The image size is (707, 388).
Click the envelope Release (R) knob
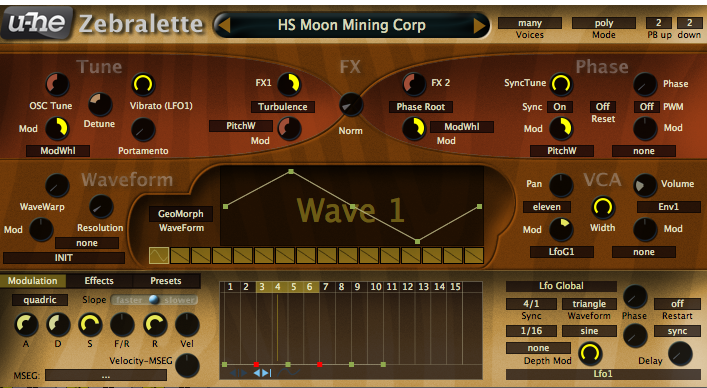155,325
